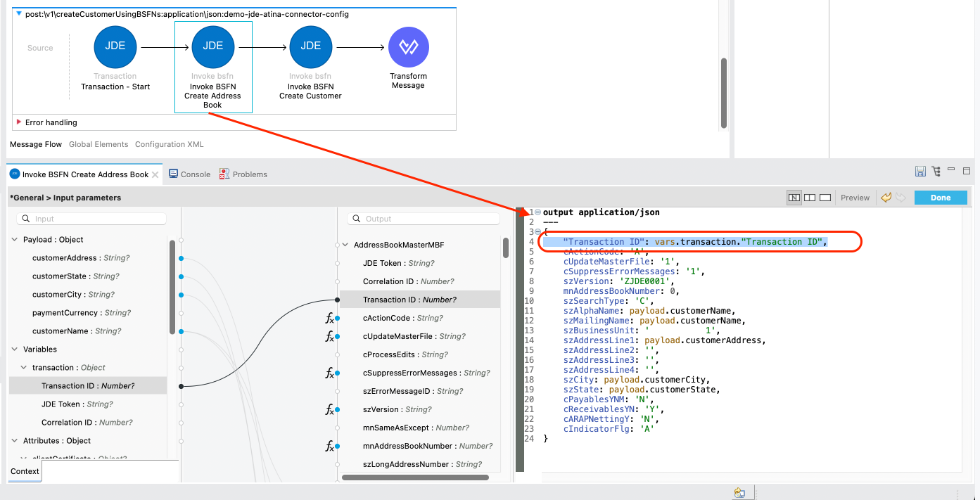This screenshot has height=500, width=980.
Task: Open the Console tab
Action: (x=190, y=174)
